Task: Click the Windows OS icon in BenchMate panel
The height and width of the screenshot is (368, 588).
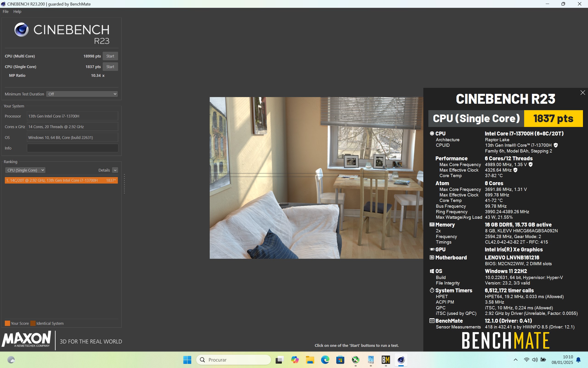Action: [432, 271]
